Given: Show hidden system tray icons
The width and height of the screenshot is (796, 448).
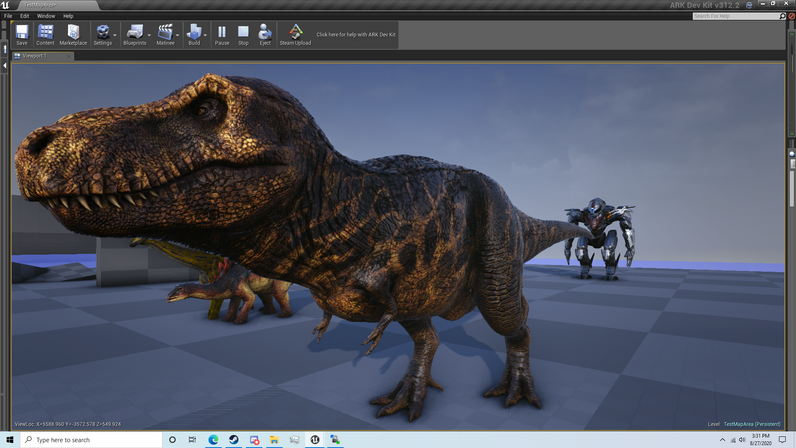Looking at the screenshot, I should [x=722, y=439].
